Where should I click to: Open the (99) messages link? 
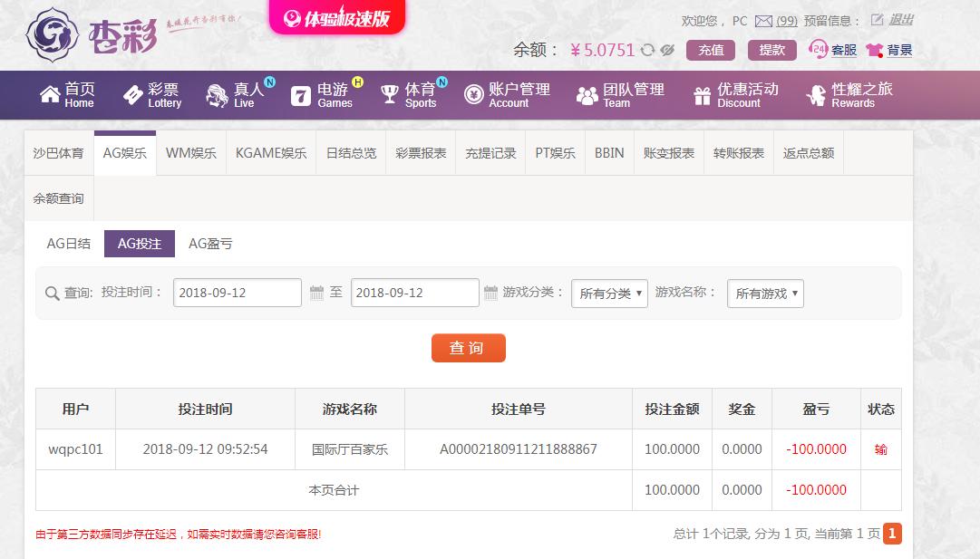click(787, 21)
